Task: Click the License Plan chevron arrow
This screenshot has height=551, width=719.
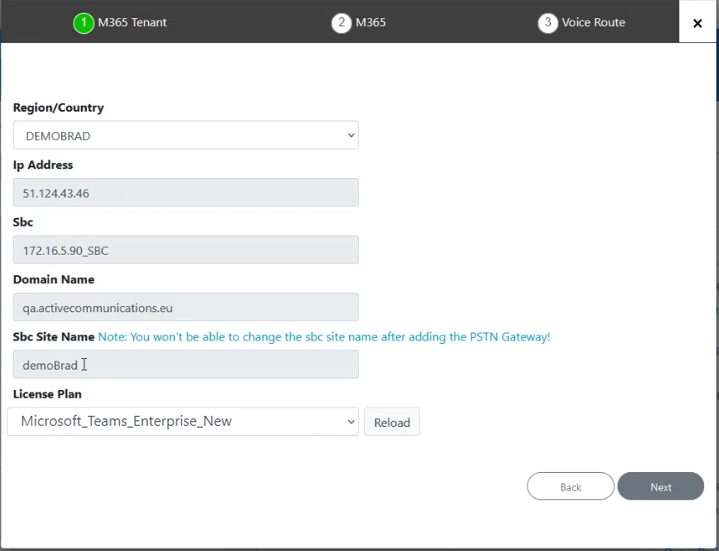Action: pyautogui.click(x=351, y=421)
